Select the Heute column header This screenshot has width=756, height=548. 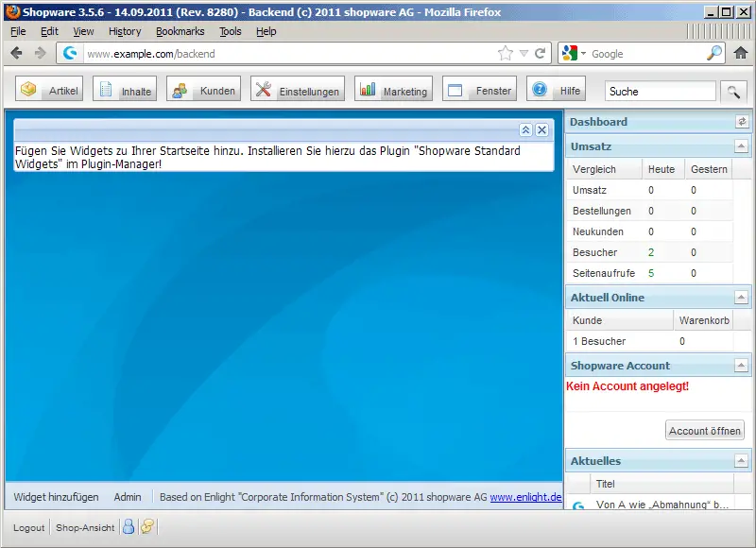point(663,169)
